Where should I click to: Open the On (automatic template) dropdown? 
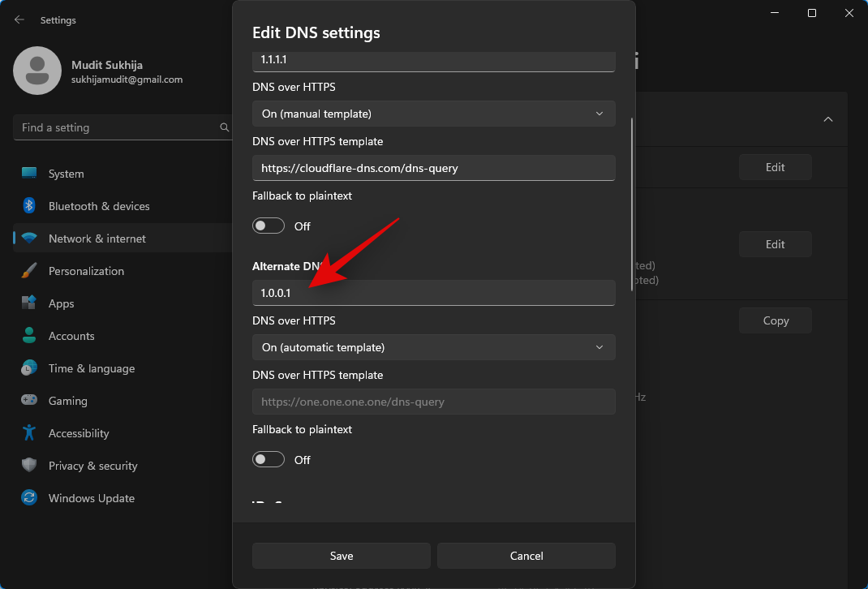433,347
